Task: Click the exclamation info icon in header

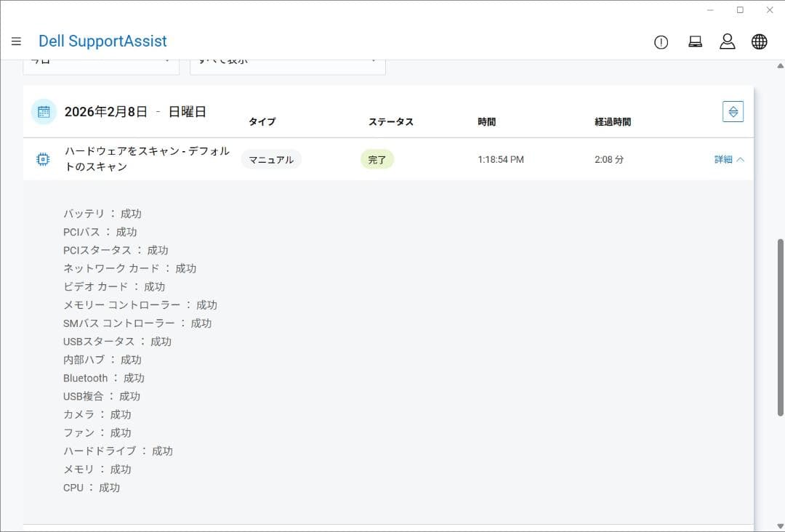Action: click(661, 42)
